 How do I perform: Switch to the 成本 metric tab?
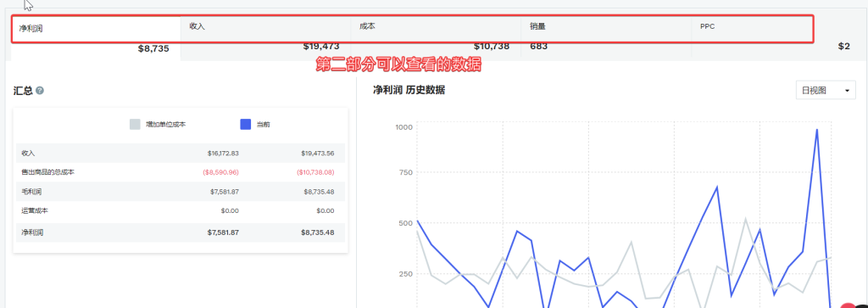[436, 38]
